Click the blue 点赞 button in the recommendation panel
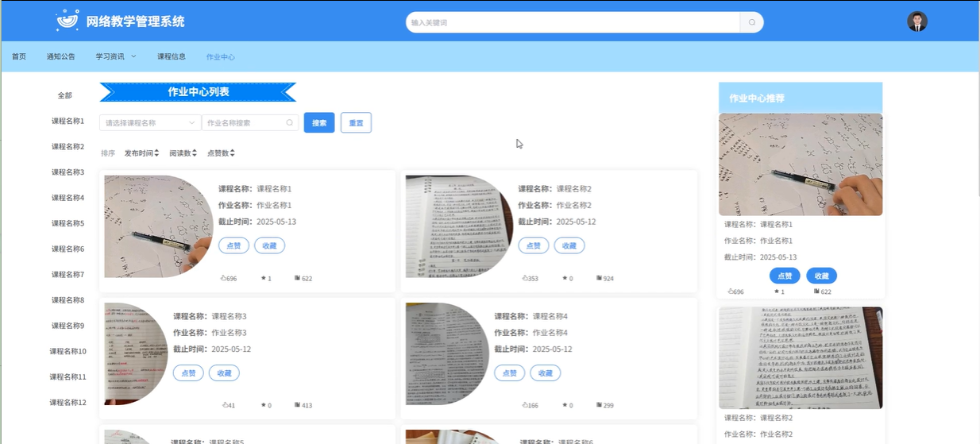The image size is (980, 444). (x=785, y=276)
